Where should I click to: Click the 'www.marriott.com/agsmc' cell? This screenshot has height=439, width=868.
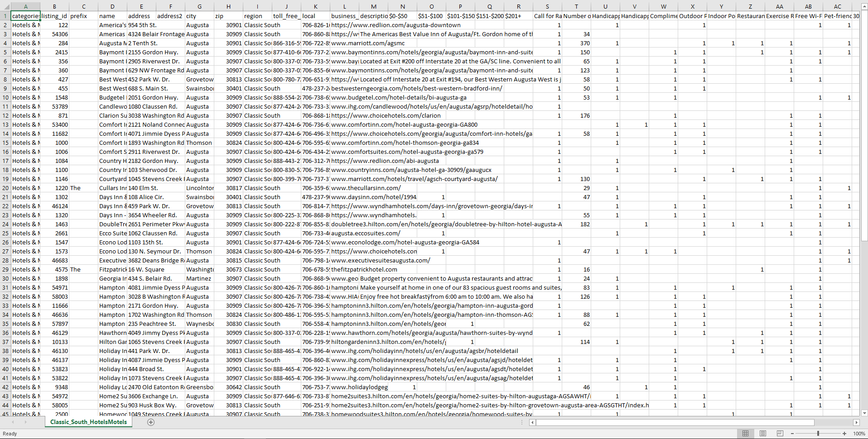[344, 43]
